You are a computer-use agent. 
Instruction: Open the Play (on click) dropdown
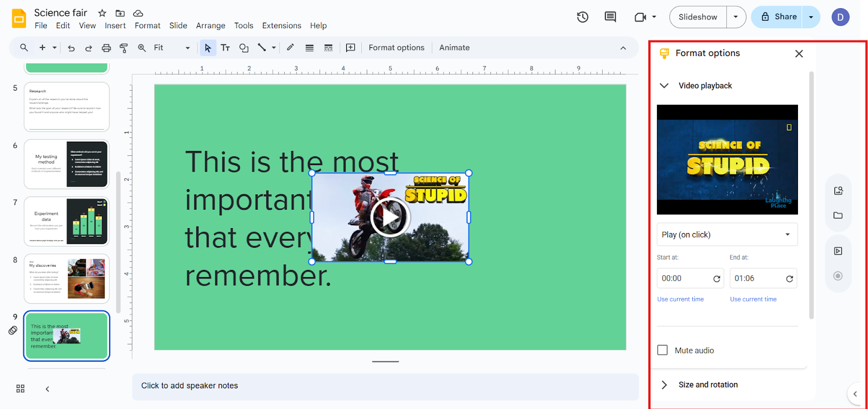click(727, 235)
